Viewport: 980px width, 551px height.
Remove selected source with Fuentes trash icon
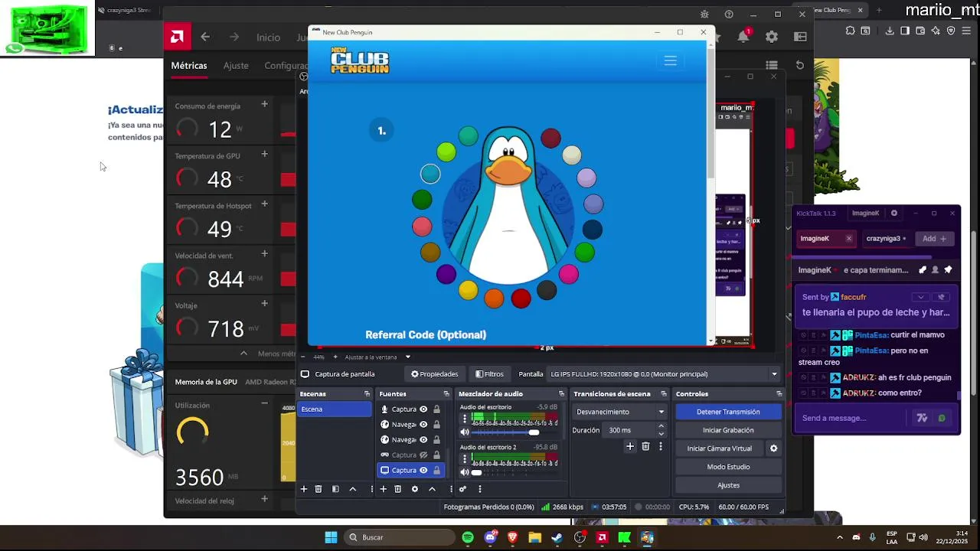pyautogui.click(x=397, y=489)
